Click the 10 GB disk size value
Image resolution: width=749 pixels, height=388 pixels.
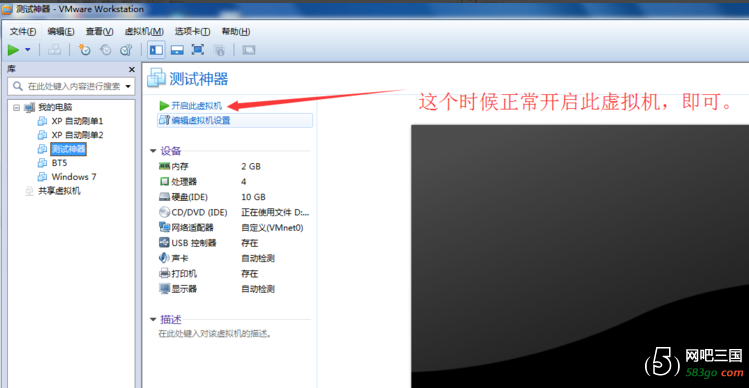(x=254, y=197)
